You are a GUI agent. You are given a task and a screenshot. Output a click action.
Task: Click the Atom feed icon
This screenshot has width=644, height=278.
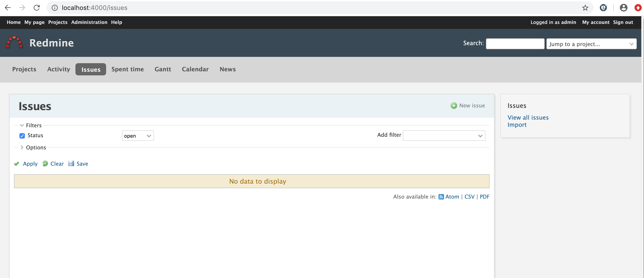click(441, 197)
